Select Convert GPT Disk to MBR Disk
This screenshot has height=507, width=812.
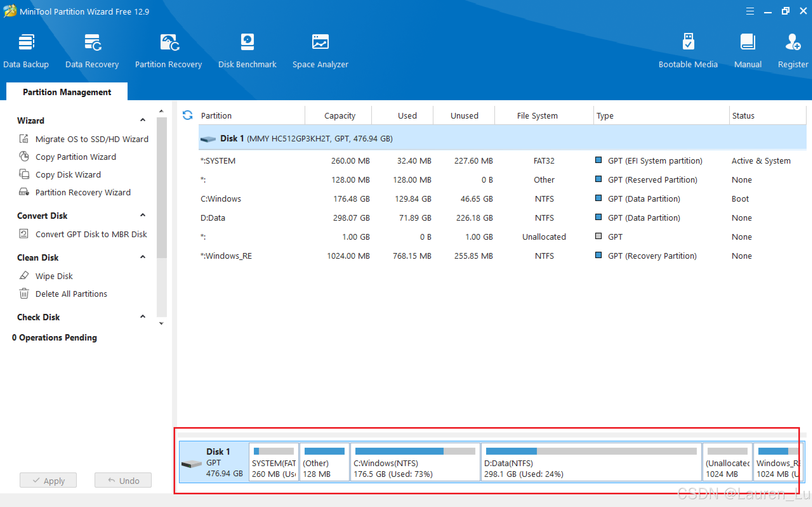(91, 234)
